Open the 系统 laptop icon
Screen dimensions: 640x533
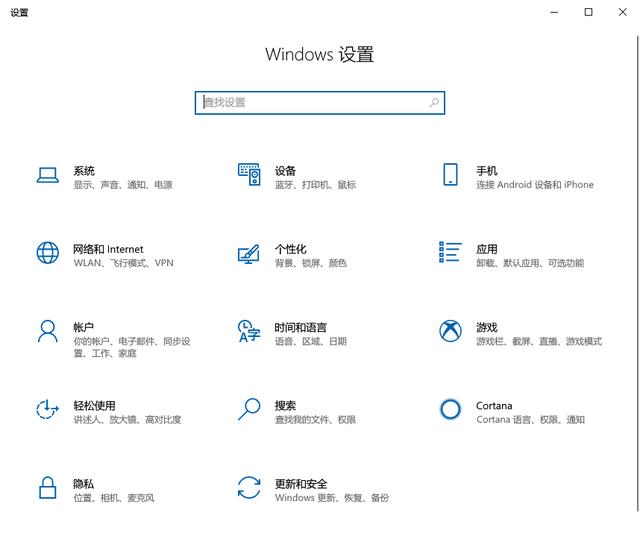pyautogui.click(x=48, y=175)
